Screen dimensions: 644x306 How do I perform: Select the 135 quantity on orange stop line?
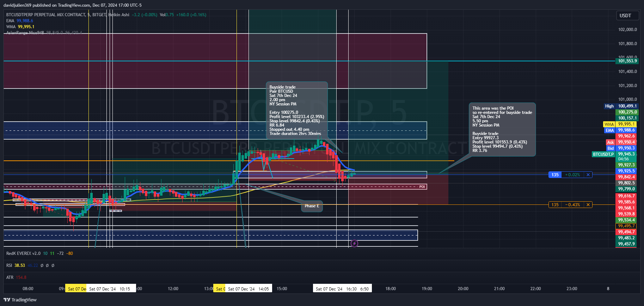point(555,205)
